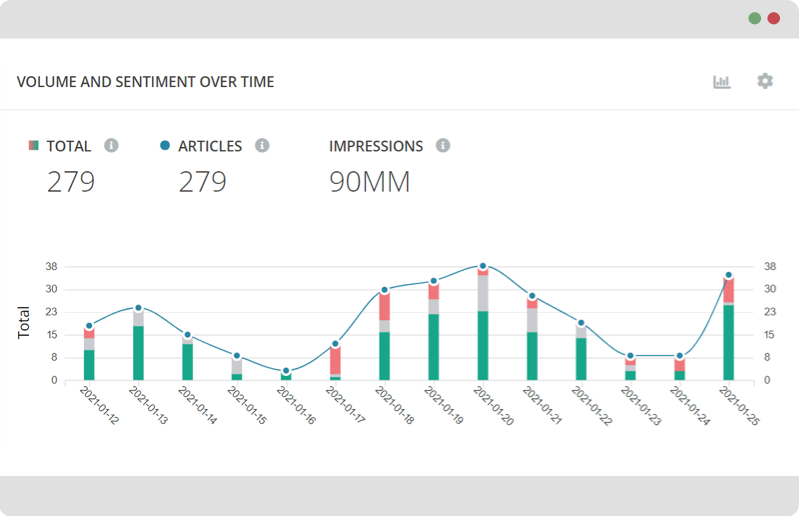The image size is (799, 516).
Task: Select the ARTICLES legend label
Action: click(210, 146)
